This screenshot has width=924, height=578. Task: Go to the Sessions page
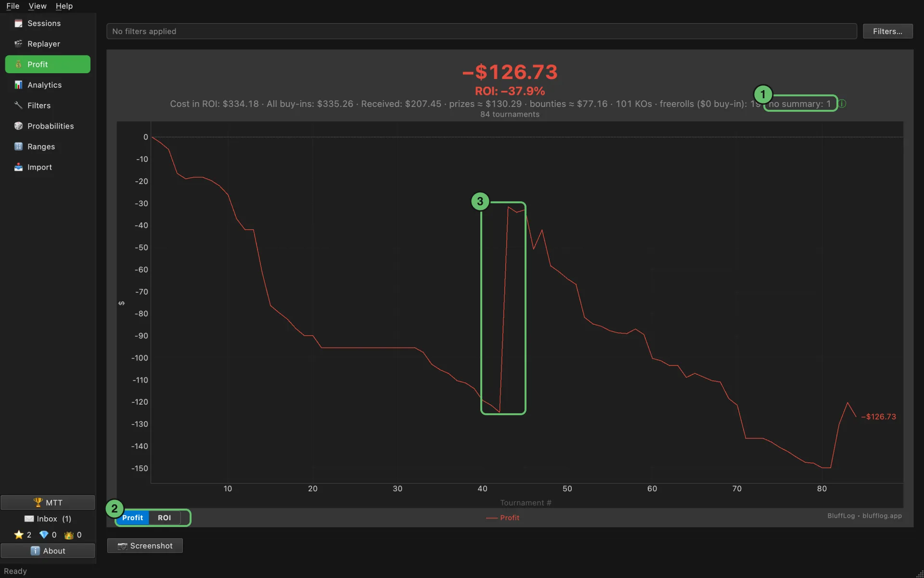click(x=48, y=23)
